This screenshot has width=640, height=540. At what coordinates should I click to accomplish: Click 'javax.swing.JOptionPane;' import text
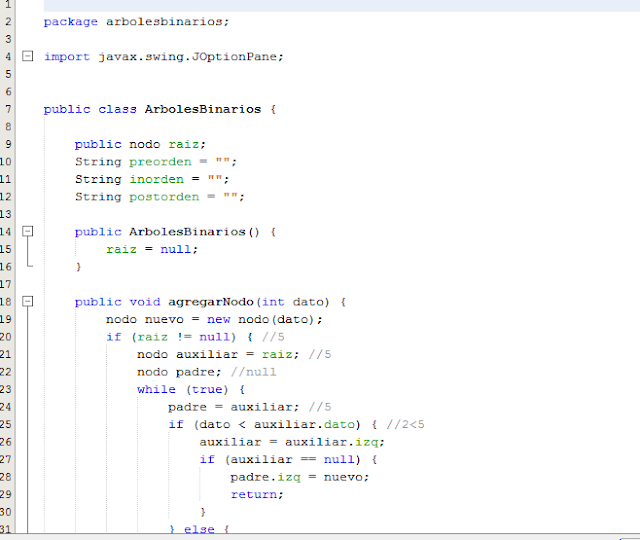191,57
